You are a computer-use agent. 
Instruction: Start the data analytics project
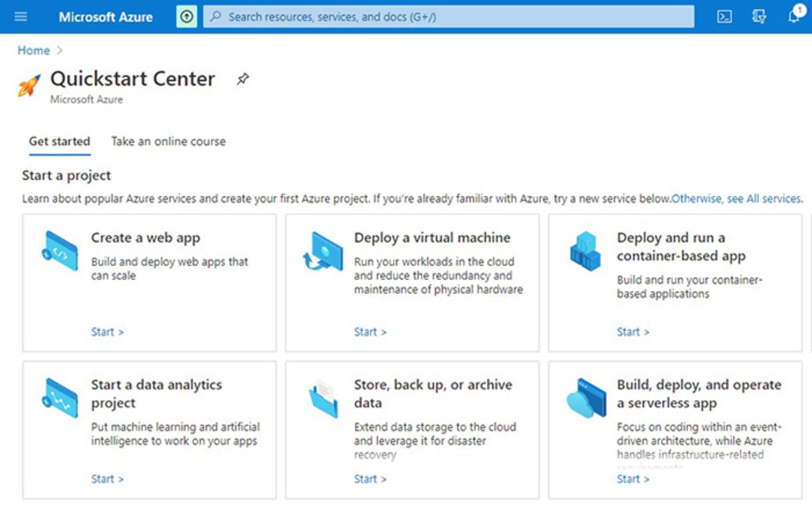click(x=107, y=479)
